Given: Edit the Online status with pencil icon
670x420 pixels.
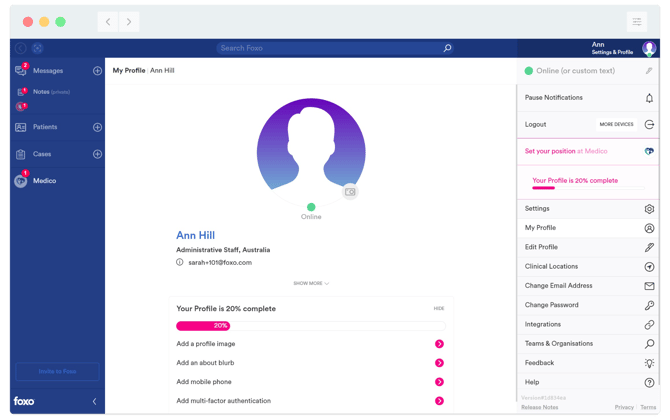Looking at the screenshot, I should point(648,71).
